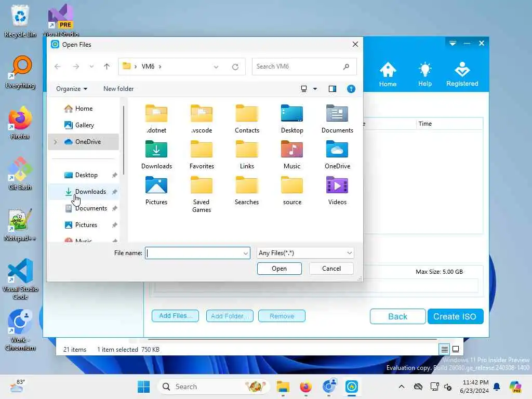Click the taskbar Search box
Viewport: 532px width, 399px height.
coord(214,387)
